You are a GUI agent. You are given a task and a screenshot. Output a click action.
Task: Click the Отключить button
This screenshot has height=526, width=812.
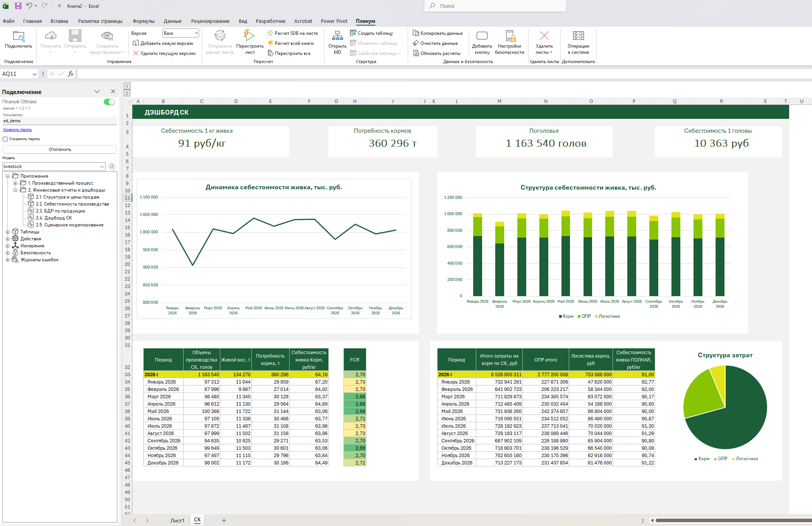(60, 149)
